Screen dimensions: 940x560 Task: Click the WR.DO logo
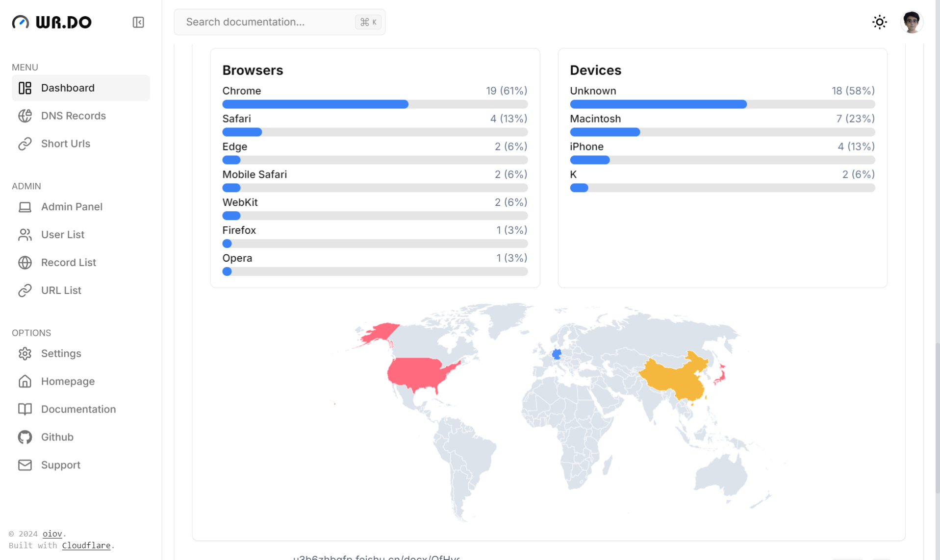(x=52, y=22)
